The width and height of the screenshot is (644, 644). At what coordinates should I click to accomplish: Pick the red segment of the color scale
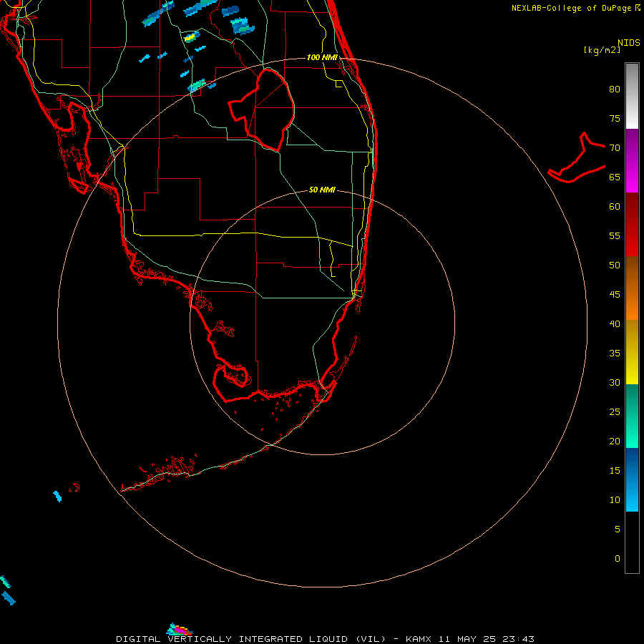632,224
